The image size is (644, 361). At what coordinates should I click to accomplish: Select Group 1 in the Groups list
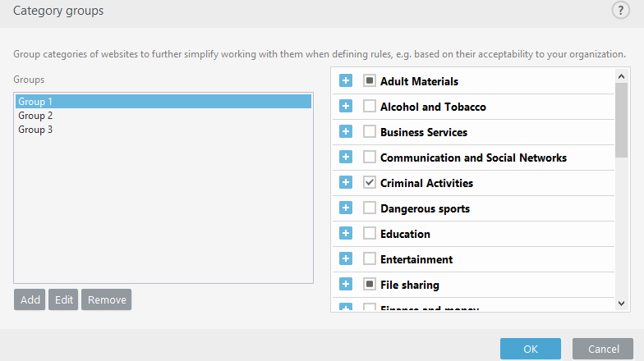(163, 102)
